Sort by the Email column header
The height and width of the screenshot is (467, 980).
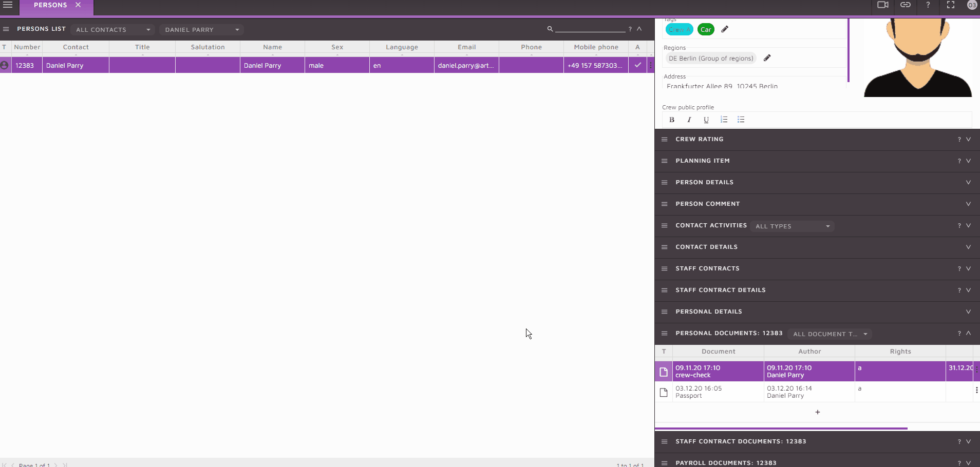pos(467,47)
